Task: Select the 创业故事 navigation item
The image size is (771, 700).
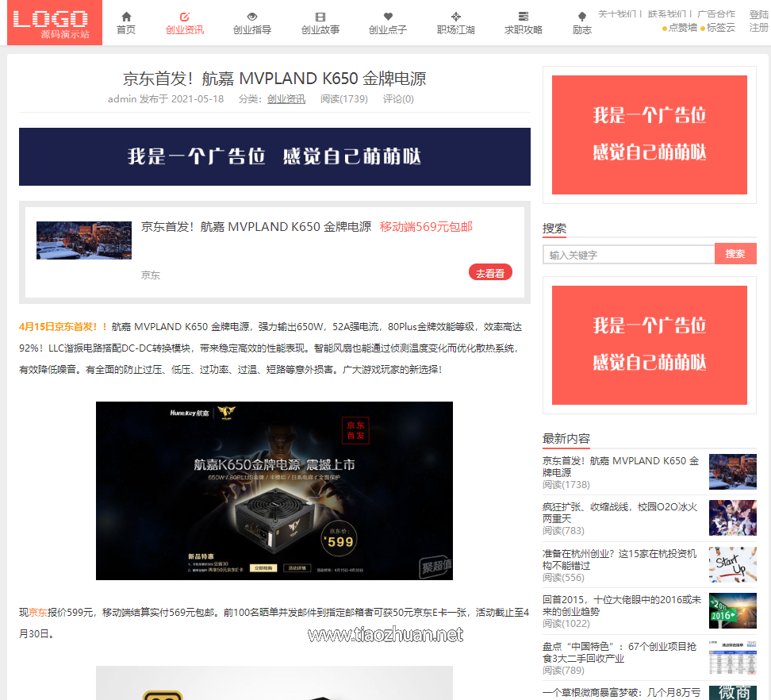Action: (x=320, y=29)
